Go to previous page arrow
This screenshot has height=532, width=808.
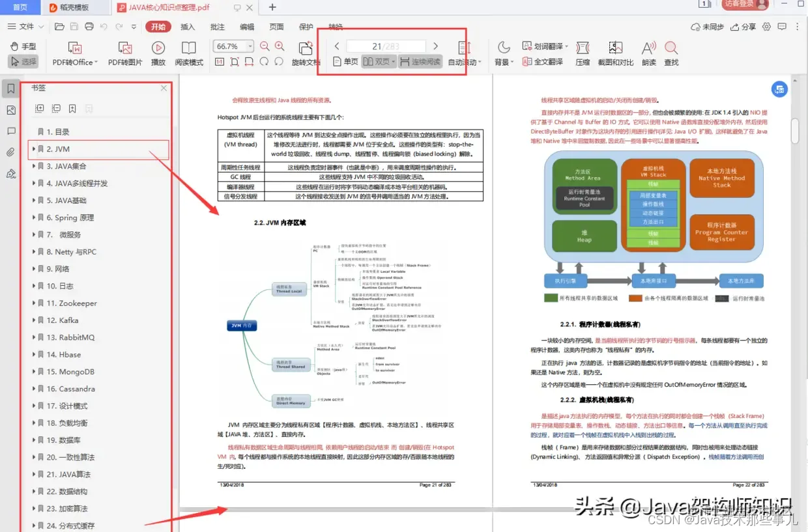pyautogui.click(x=337, y=46)
